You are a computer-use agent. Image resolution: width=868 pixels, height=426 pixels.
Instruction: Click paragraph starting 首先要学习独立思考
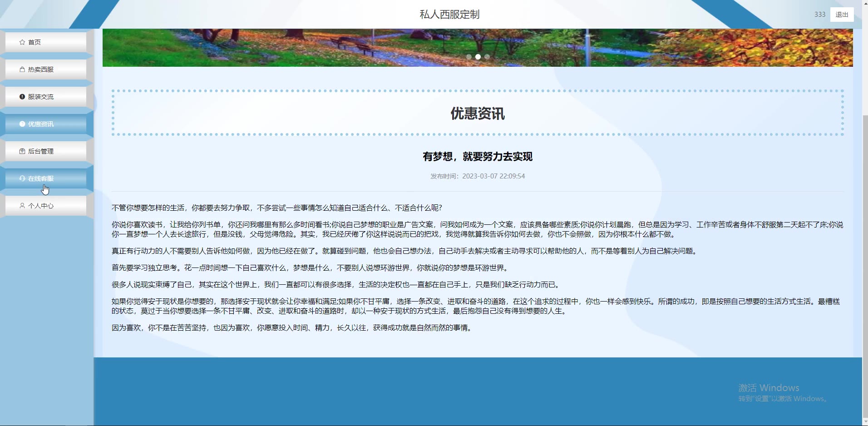click(x=311, y=268)
